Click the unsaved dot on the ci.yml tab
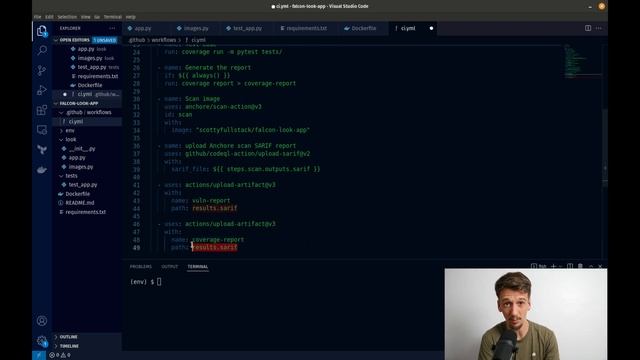Viewport: 640px width, 360px height. click(x=431, y=28)
